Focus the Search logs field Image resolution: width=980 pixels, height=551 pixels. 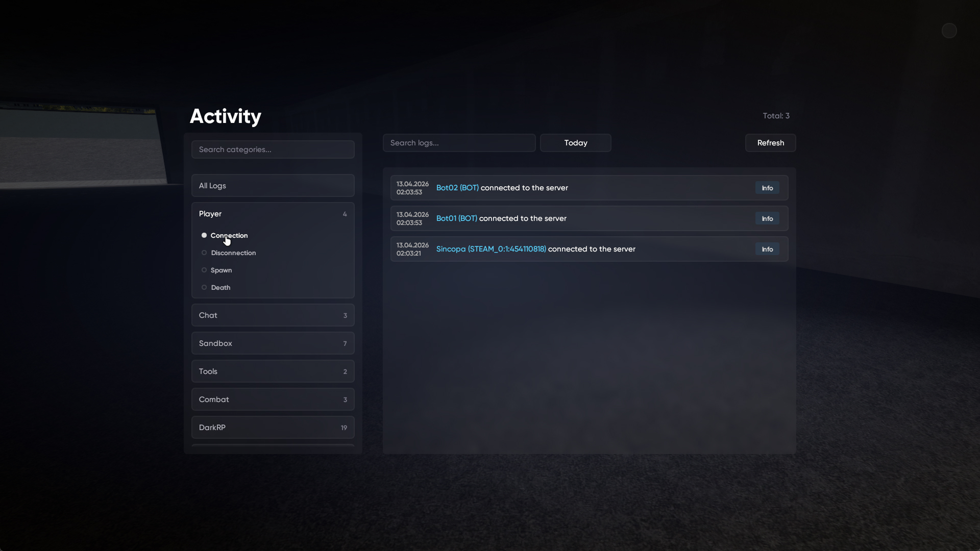click(459, 143)
